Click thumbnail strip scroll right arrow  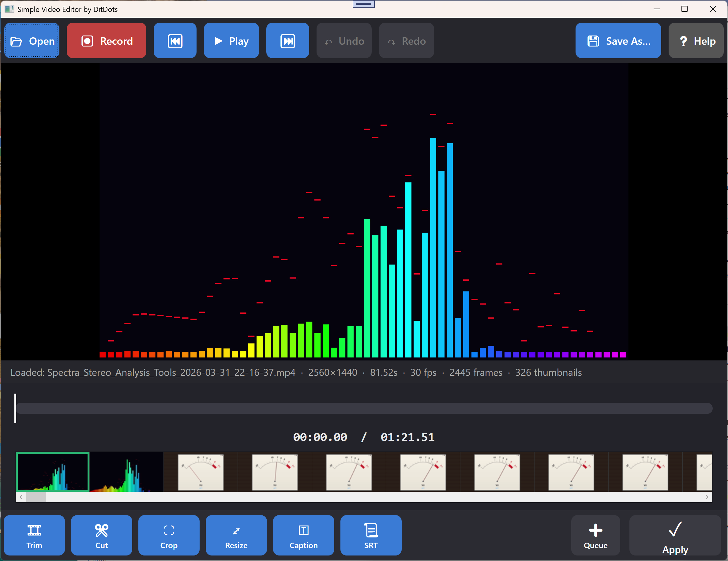pos(707,497)
